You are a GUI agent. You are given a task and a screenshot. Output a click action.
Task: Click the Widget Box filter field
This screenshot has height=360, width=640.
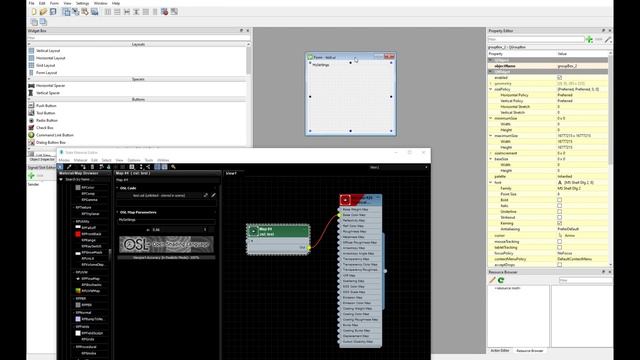(139, 38)
